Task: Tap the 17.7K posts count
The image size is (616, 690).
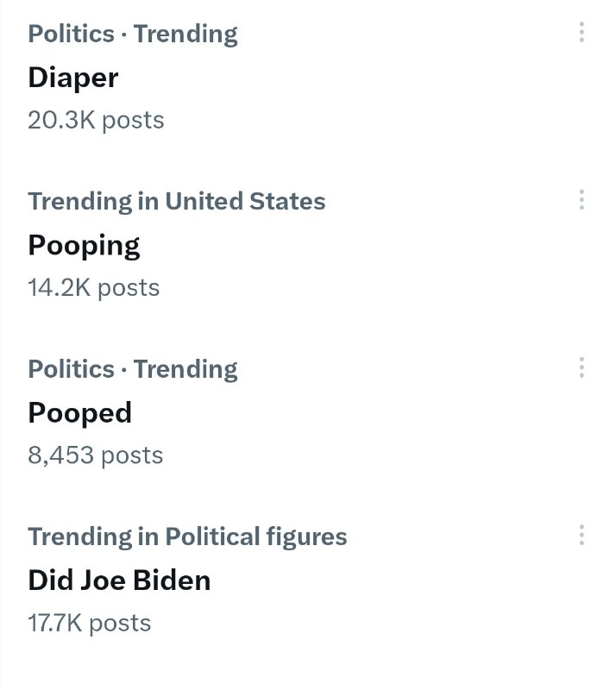Action: 90,623
